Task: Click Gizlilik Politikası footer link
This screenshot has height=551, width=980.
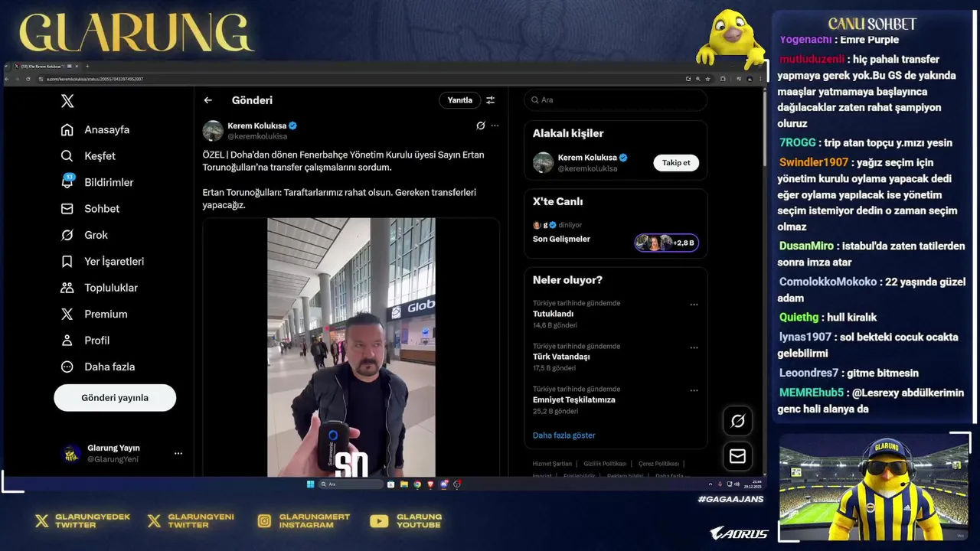Action: pyautogui.click(x=605, y=464)
